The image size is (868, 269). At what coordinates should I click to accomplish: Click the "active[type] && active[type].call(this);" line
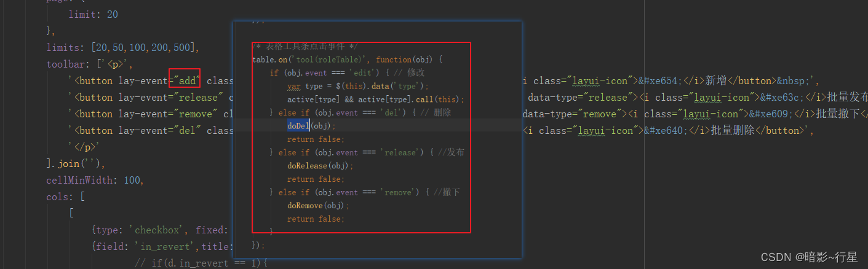(x=376, y=99)
